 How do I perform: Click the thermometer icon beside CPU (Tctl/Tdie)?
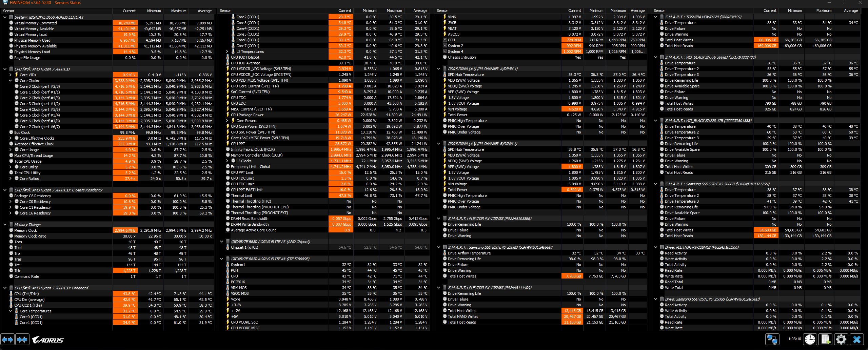click(x=11, y=294)
